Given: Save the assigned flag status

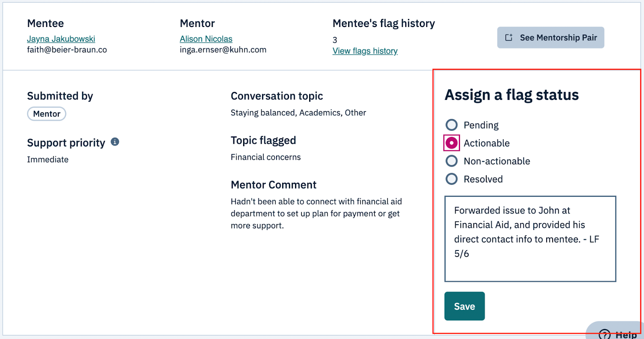Looking at the screenshot, I should coord(464,306).
